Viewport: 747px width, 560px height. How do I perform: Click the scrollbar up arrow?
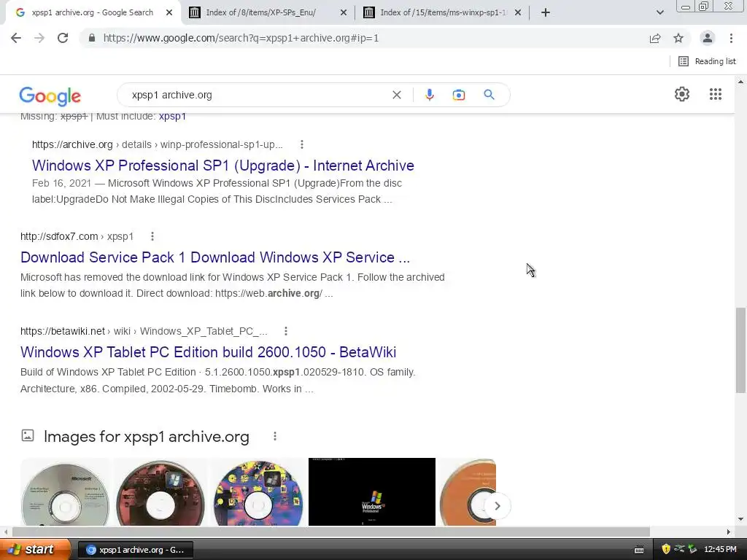740,82
